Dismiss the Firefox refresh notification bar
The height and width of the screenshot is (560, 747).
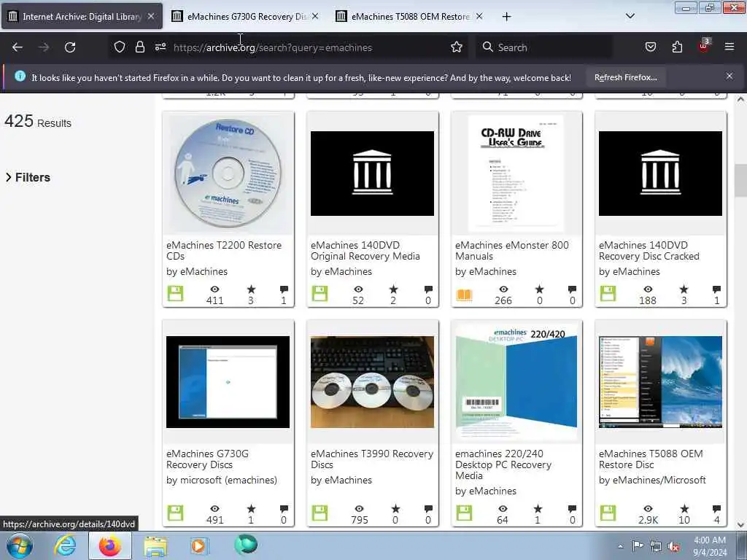pos(729,76)
